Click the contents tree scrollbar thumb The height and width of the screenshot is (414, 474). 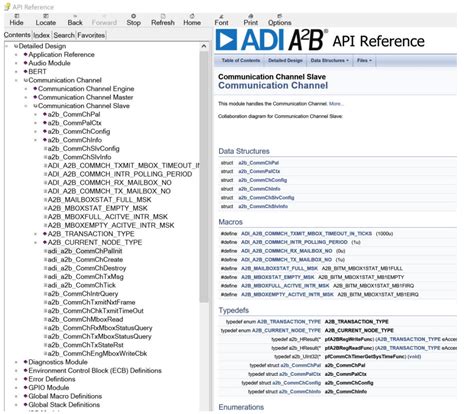[x=204, y=177]
